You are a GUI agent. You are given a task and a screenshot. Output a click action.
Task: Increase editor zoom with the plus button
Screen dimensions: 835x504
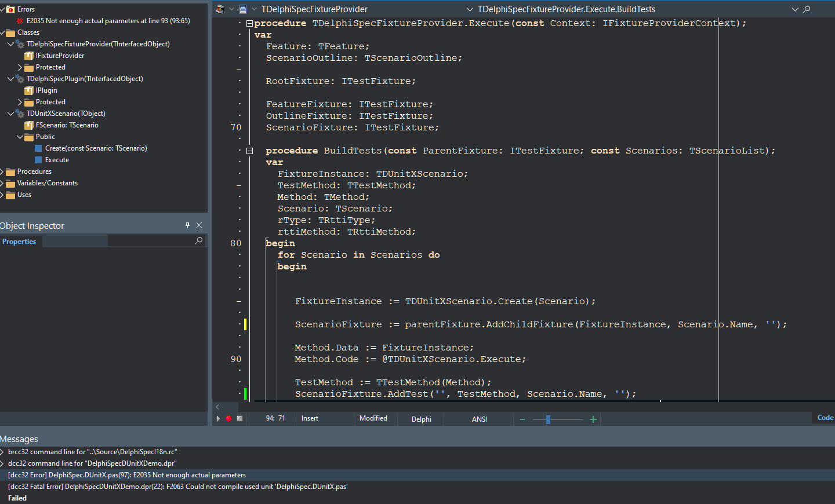click(593, 419)
